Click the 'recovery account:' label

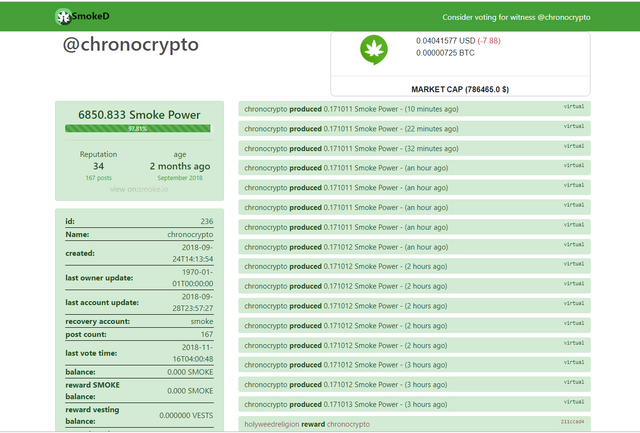click(x=98, y=321)
